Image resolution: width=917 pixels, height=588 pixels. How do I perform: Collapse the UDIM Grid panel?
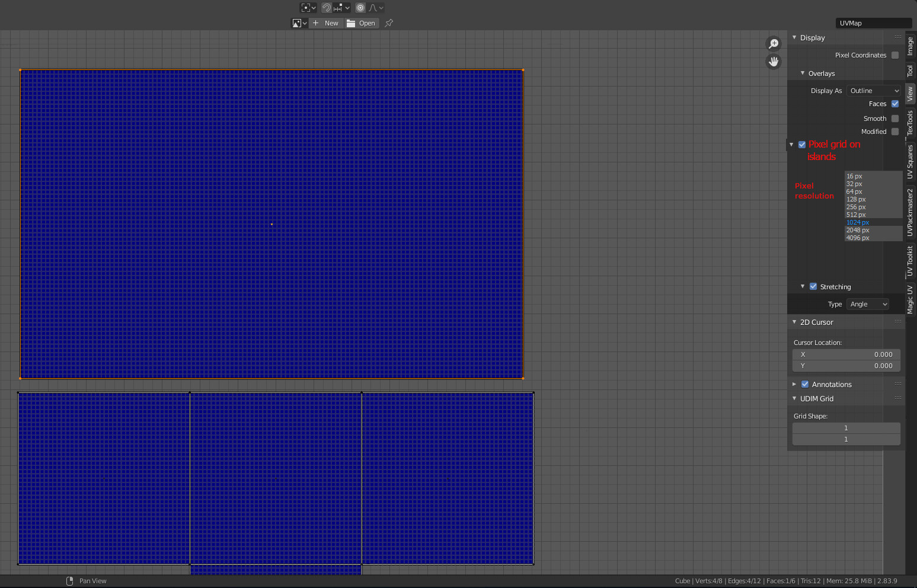point(794,398)
